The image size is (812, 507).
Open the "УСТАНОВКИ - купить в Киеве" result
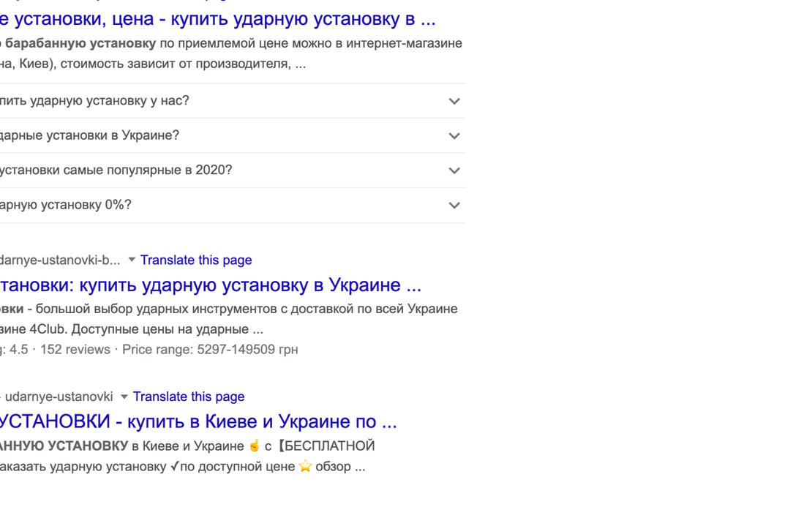tap(198, 421)
